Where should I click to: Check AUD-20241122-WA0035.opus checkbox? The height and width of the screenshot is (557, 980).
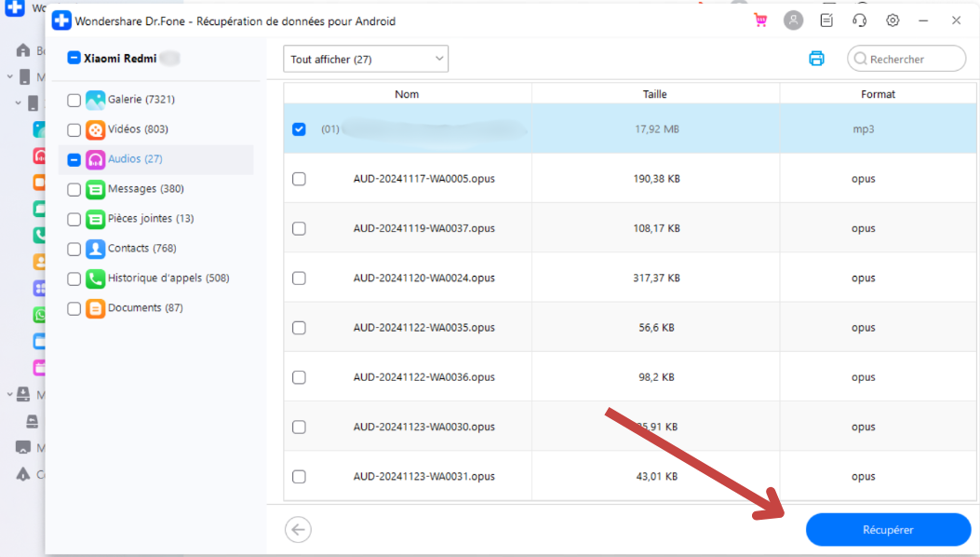pos(299,327)
